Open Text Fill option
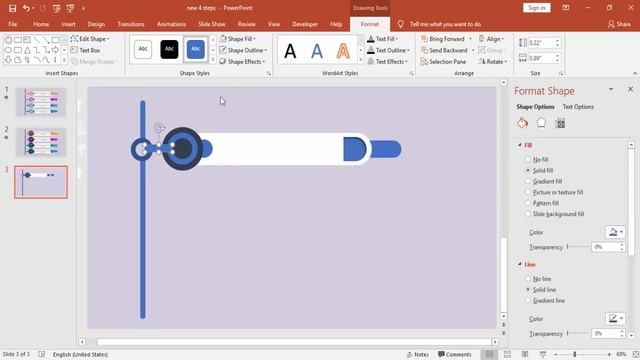 click(382, 39)
